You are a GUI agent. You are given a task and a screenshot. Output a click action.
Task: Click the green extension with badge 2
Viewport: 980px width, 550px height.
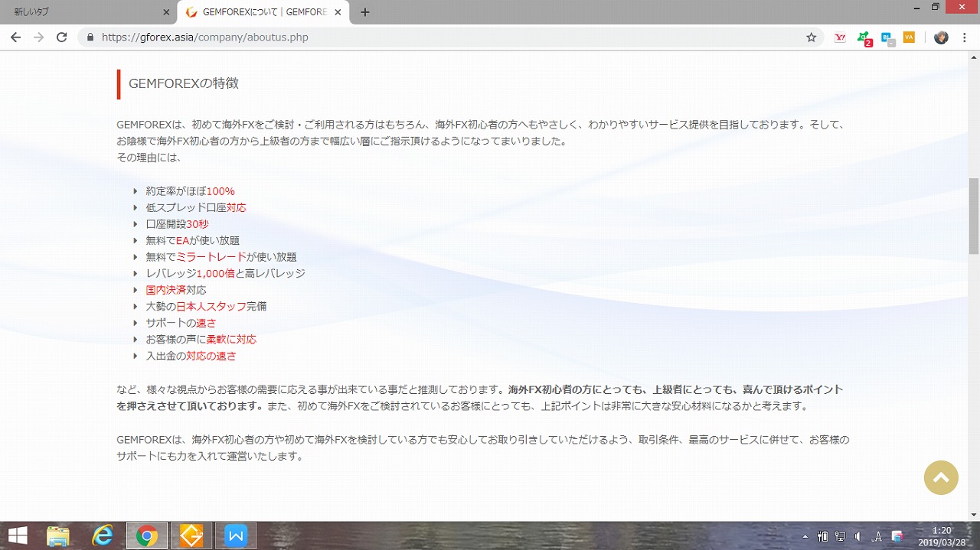click(x=864, y=37)
